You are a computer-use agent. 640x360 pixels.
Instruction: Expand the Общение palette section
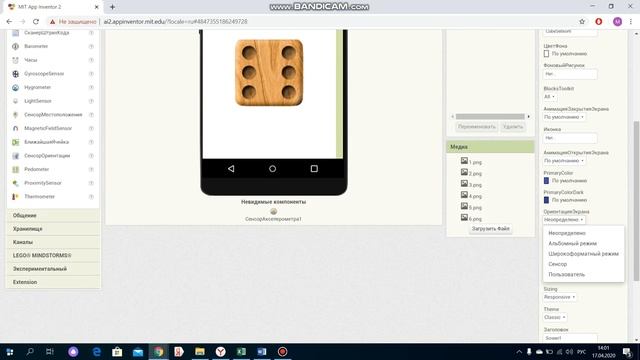[53, 216]
